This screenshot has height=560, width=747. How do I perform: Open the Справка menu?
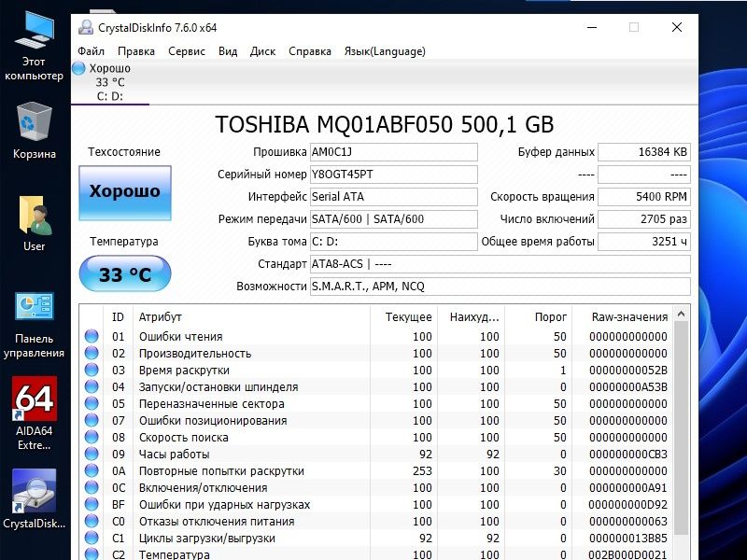coord(310,51)
